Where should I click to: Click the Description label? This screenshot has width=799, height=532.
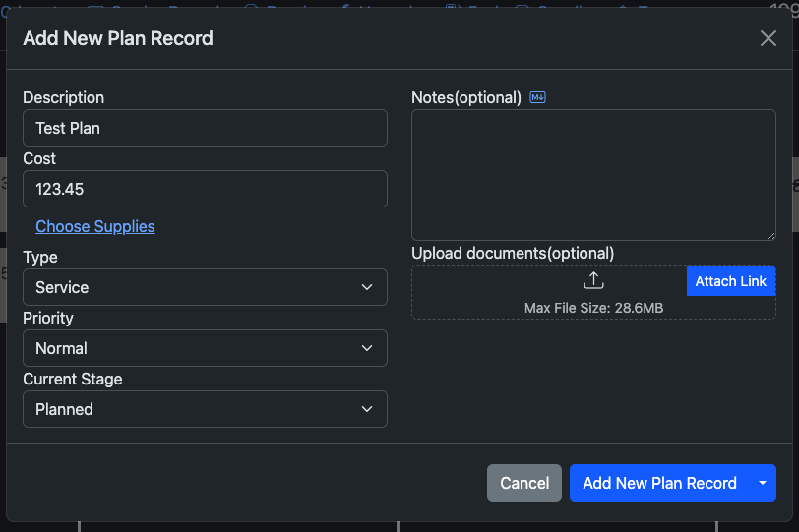pyautogui.click(x=64, y=97)
